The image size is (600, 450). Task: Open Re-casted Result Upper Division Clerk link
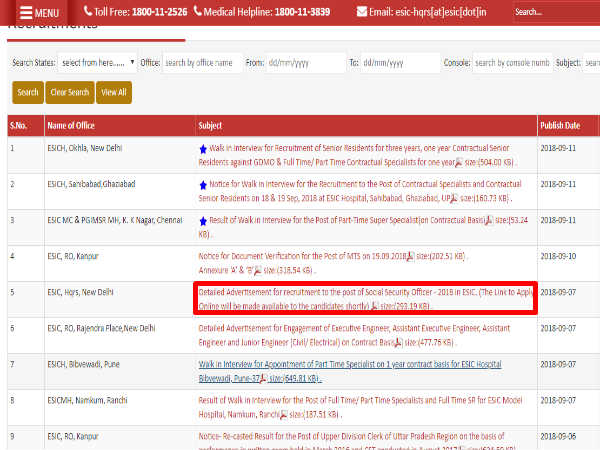[x=351, y=441]
